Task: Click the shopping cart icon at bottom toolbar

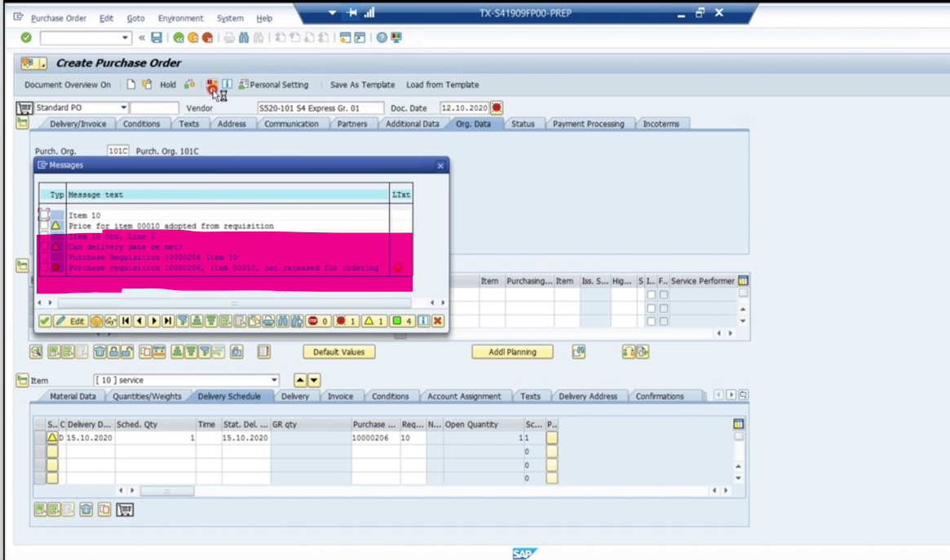Action: pos(125,509)
